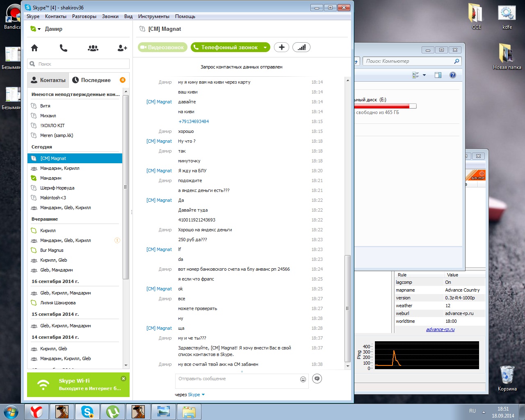Open the emoticon picker in message box
Image resolution: width=525 pixels, height=420 pixels.
point(303,379)
